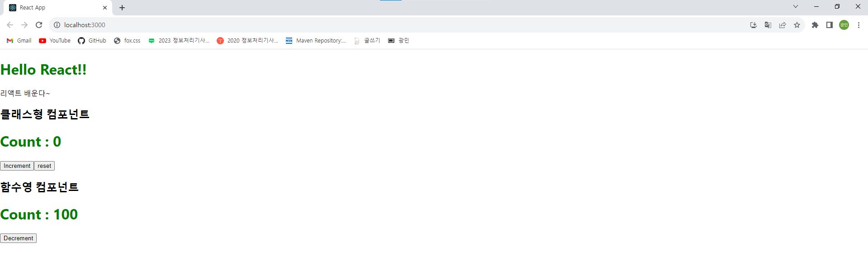Open the 광민 bookmark
This screenshot has height=257, width=868.
398,41
